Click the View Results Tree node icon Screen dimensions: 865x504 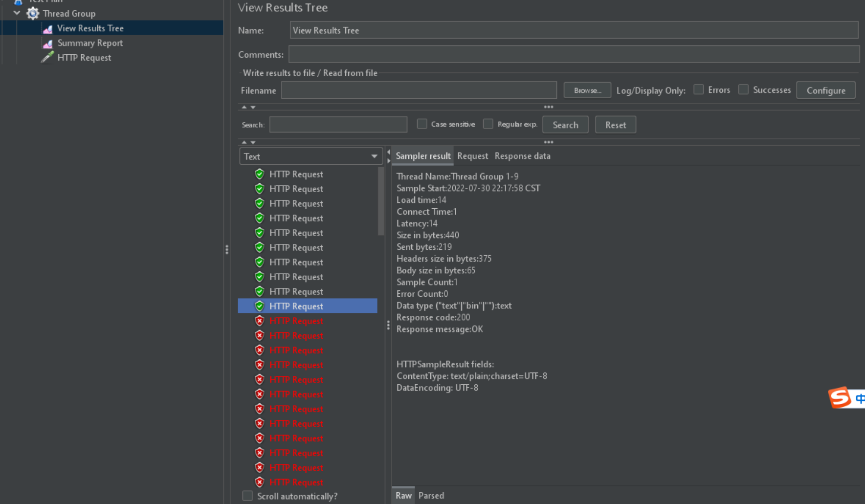click(x=47, y=29)
